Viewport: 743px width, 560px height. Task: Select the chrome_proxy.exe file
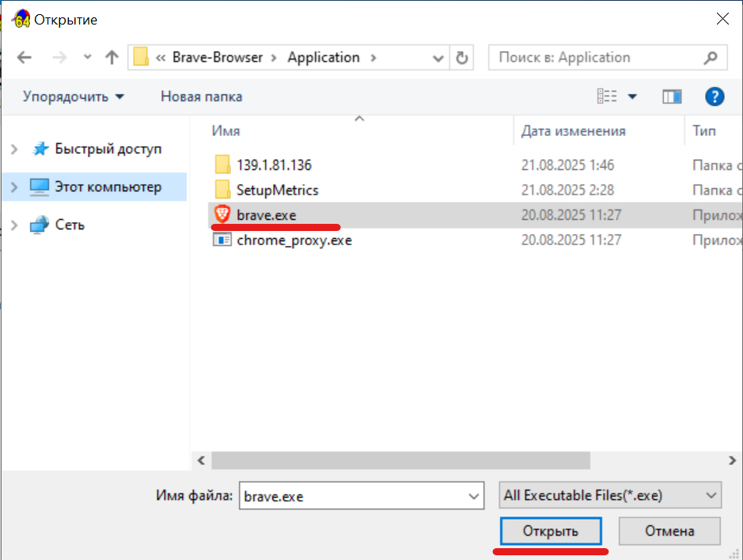coord(294,240)
